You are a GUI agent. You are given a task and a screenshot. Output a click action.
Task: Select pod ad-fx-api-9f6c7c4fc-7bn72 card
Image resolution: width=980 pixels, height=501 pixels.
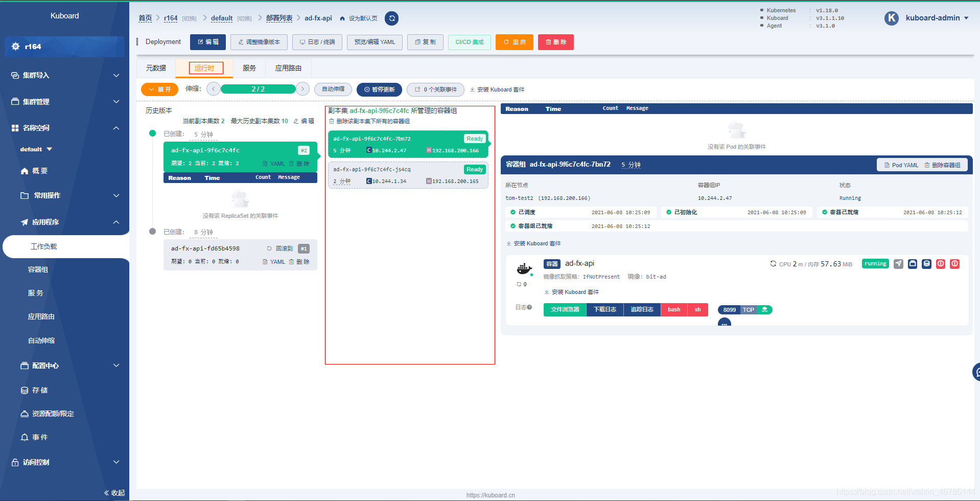[x=408, y=144]
